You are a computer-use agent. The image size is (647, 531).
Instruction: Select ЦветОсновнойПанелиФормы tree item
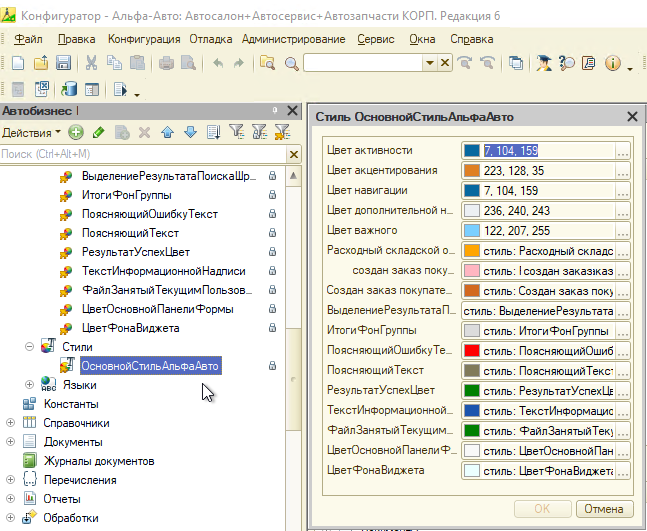pyautogui.click(x=158, y=309)
